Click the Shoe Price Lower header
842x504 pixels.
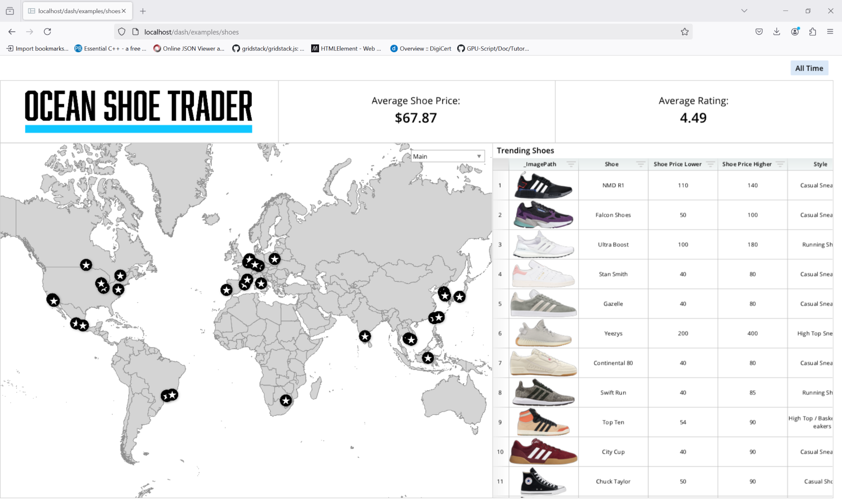[x=678, y=164]
